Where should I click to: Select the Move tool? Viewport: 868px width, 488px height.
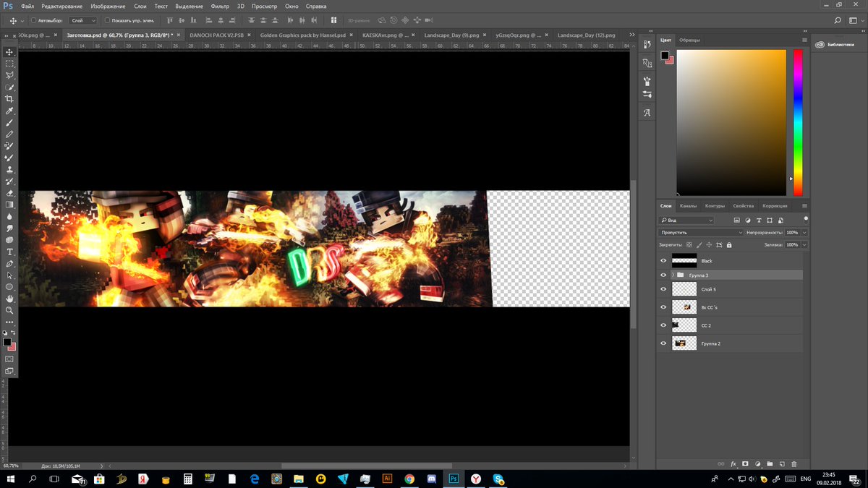tap(10, 52)
